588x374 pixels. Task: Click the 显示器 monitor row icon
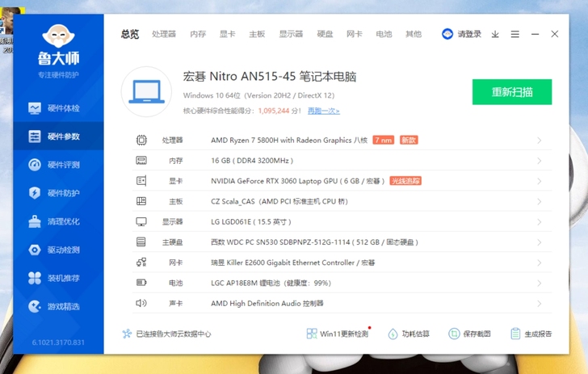coord(141,221)
